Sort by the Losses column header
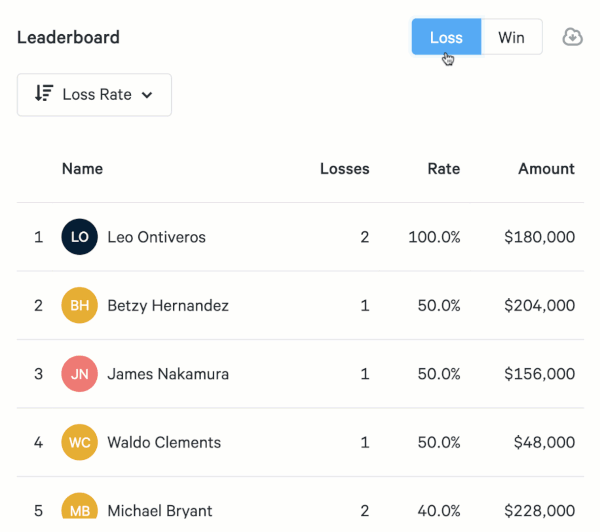This screenshot has height=532, width=600. (x=344, y=169)
